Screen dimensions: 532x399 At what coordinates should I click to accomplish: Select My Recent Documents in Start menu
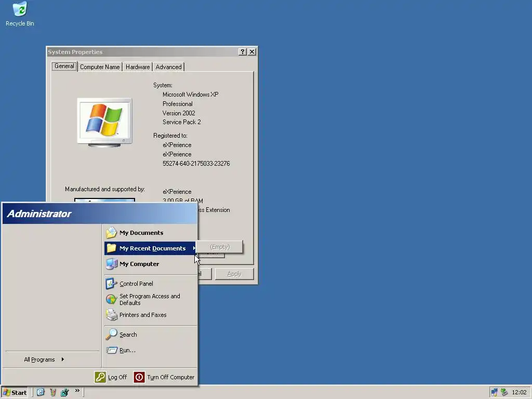point(151,248)
